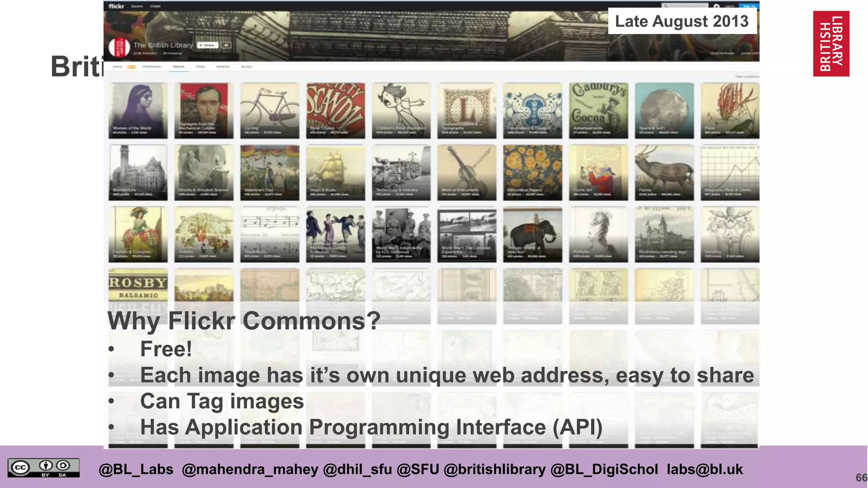Screen dimensions: 868x488
Task: Open the Book Covers album
Action: pyautogui.click(x=336, y=111)
